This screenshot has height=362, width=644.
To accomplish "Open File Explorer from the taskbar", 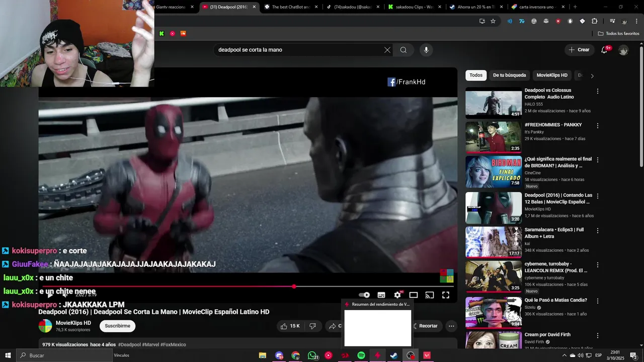I will 263,355.
